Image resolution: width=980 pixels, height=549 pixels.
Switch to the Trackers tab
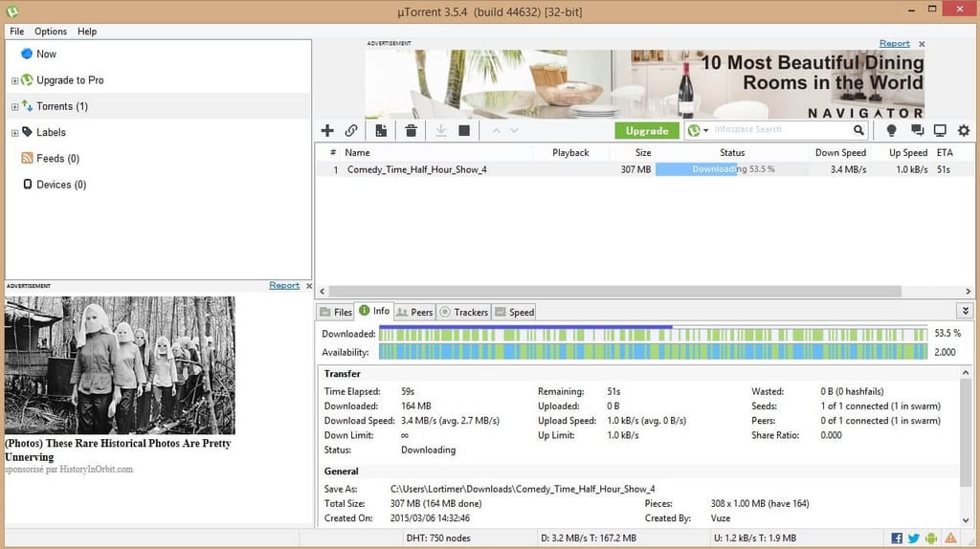(x=464, y=312)
